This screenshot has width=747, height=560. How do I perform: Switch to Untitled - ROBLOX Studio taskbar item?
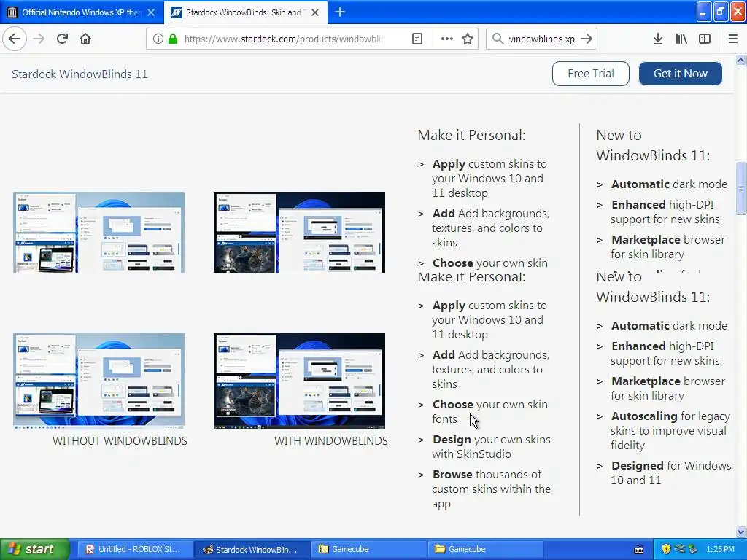134,549
